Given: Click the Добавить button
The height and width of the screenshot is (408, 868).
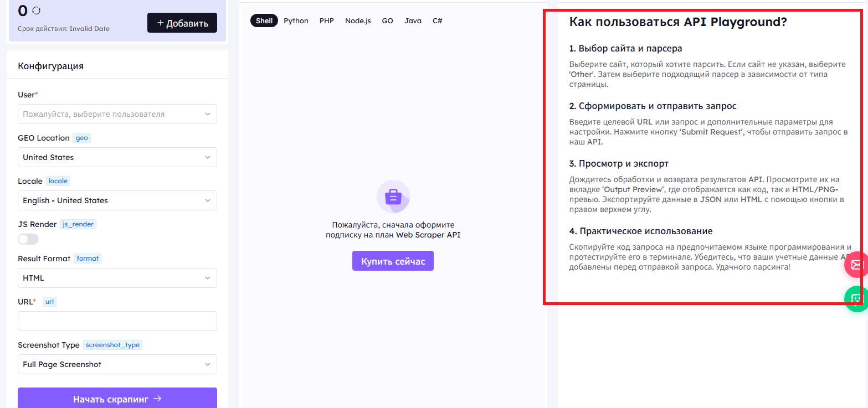Looking at the screenshot, I should [182, 23].
